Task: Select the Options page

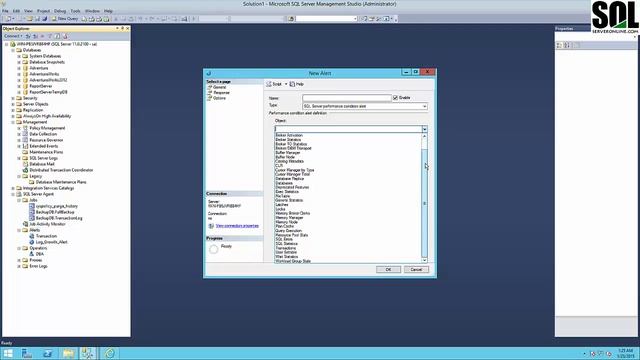Action: pyautogui.click(x=219, y=98)
